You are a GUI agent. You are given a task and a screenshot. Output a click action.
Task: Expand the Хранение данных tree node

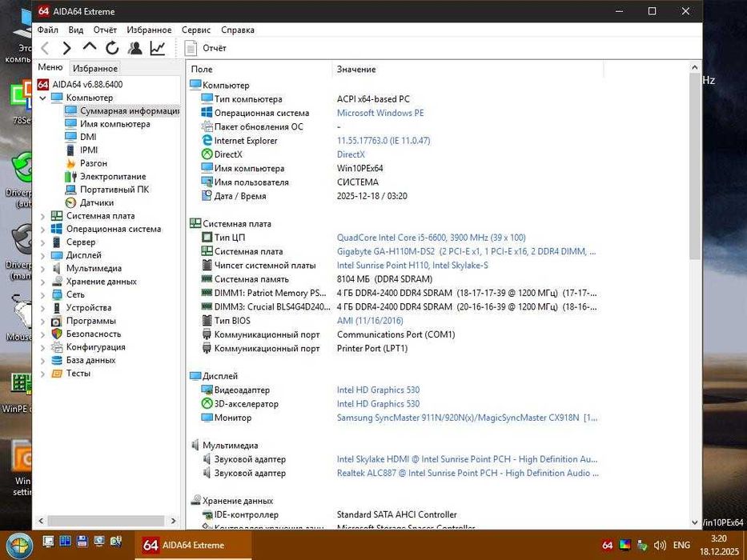tap(43, 282)
